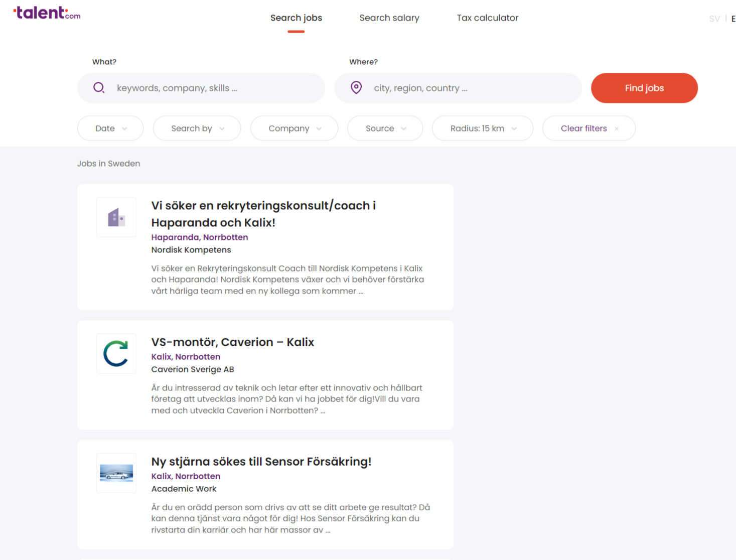736x560 pixels.
Task: Open the Company filter dropdown
Action: click(x=294, y=128)
